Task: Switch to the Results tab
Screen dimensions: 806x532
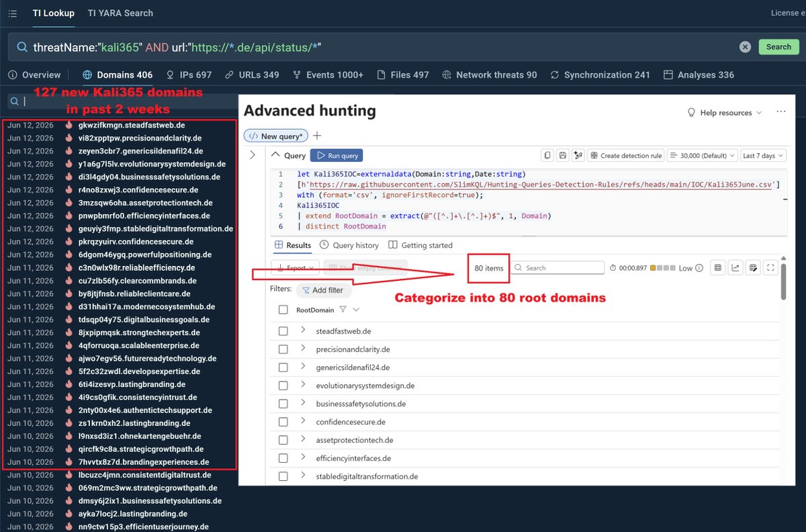Action: 293,245
